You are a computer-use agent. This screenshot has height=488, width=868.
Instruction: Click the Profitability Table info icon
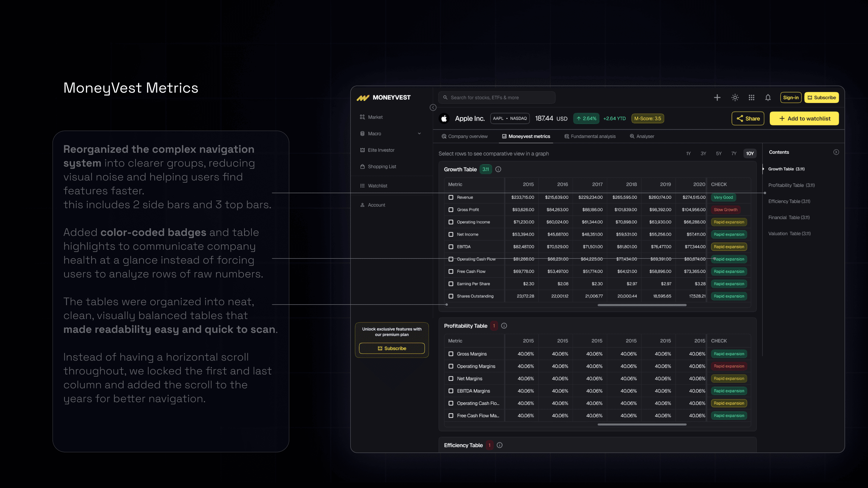[x=504, y=326]
